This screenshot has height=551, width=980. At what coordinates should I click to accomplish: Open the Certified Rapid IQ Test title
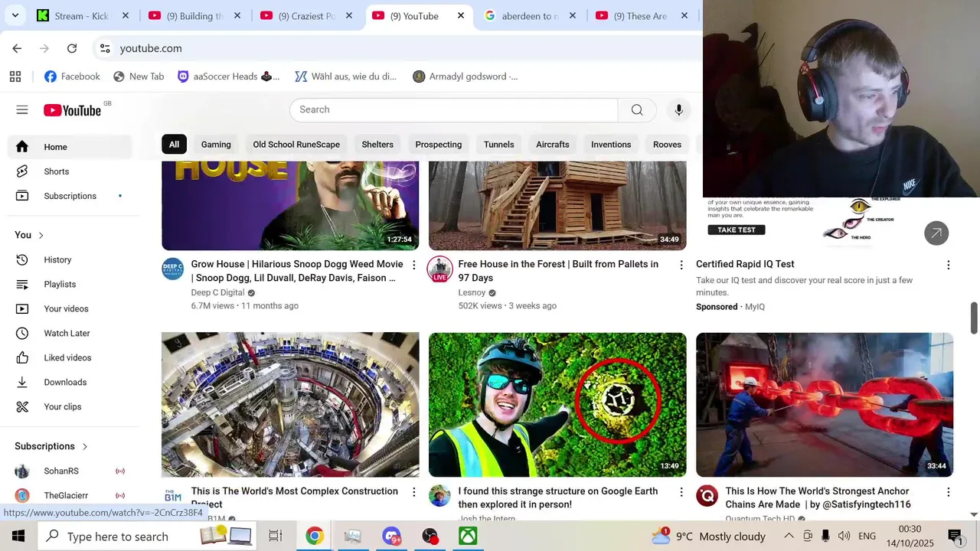[745, 264]
